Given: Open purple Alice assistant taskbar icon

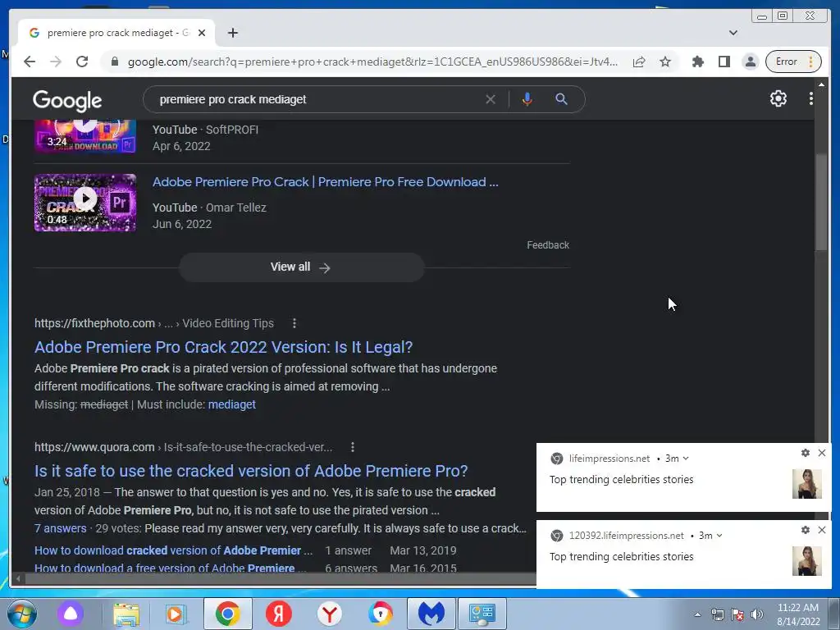Looking at the screenshot, I should 71,614.
